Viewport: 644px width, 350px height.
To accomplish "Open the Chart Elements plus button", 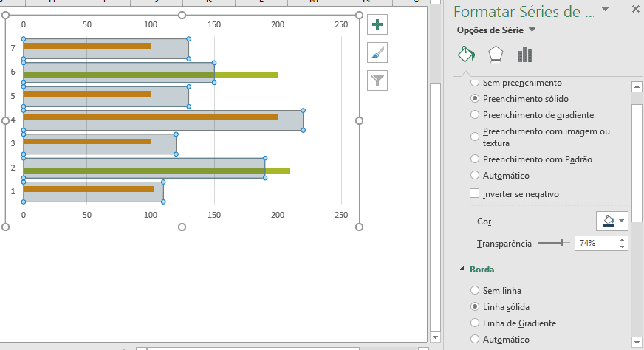I will coord(377,24).
